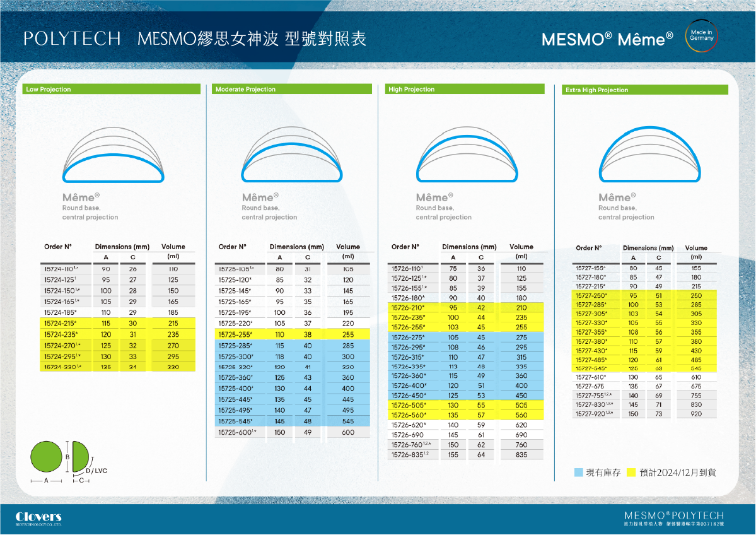The image size is (756, 535).
Task: Click the yellow legend swatch for 預計2024/12月到貨
Action: pyautogui.click(x=631, y=473)
